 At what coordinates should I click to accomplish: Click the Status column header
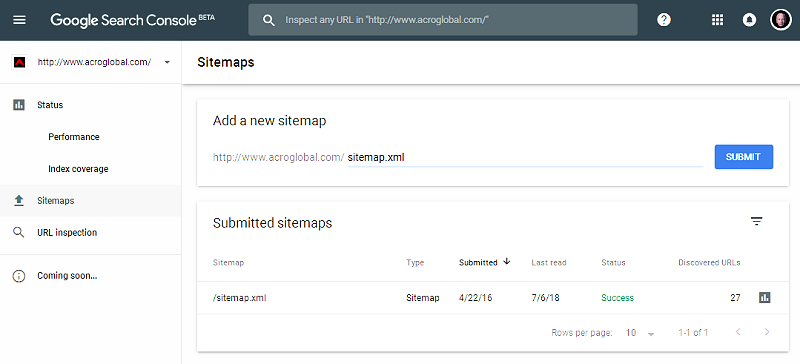pyautogui.click(x=613, y=262)
